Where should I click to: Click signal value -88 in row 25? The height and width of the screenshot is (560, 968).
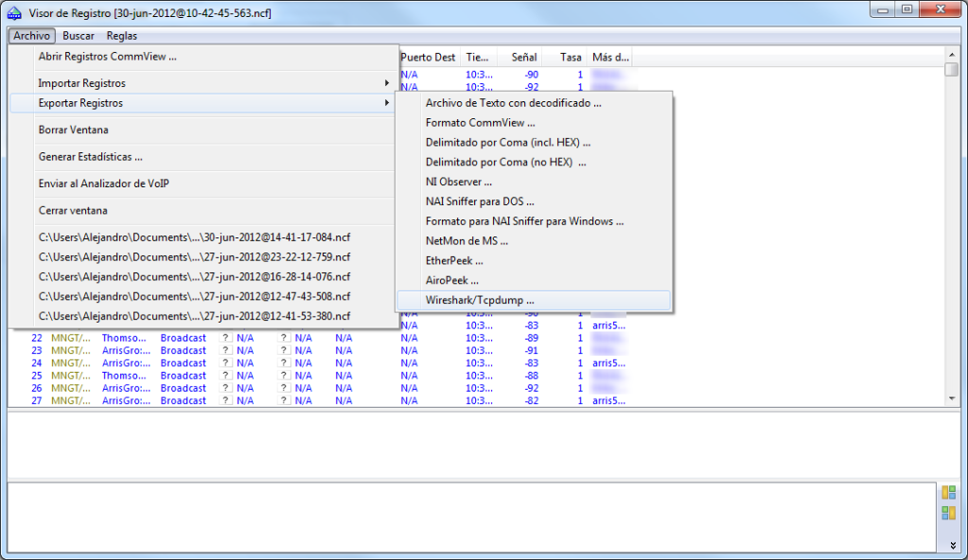(530, 376)
